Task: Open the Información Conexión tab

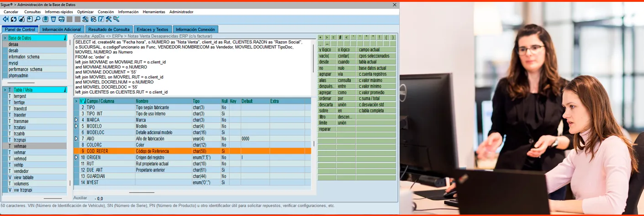Action: click(195, 30)
